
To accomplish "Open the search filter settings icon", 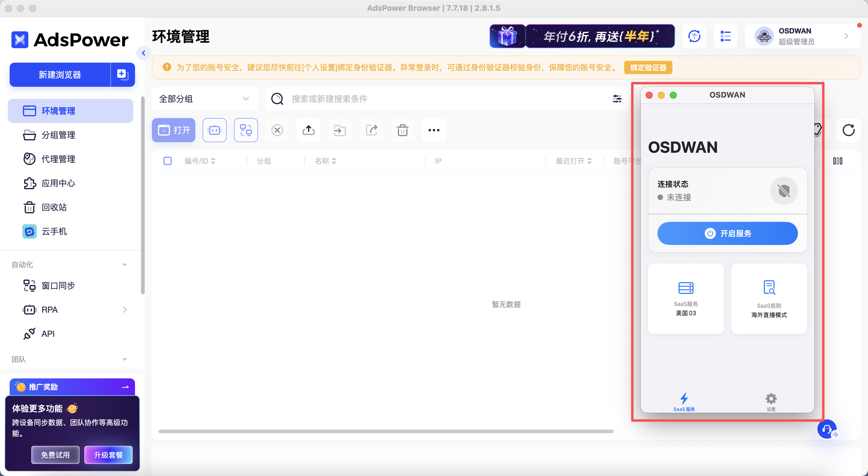I will (x=617, y=99).
